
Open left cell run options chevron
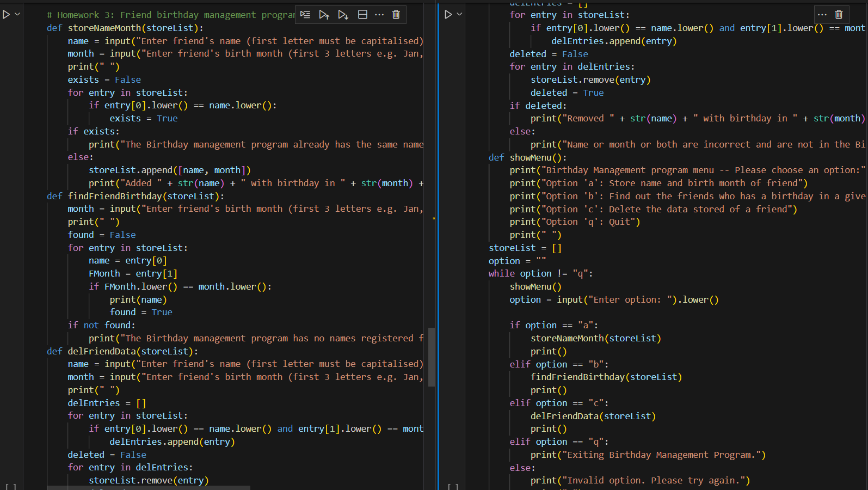pos(17,15)
